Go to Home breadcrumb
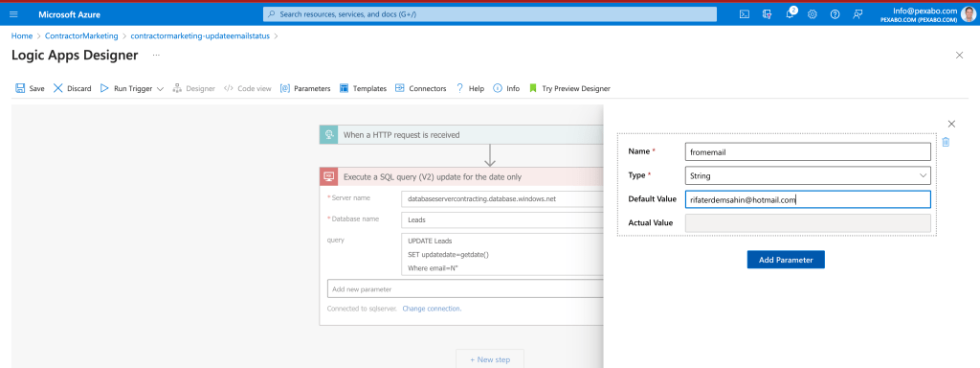Screen dimensions: 980x368 click(x=22, y=35)
